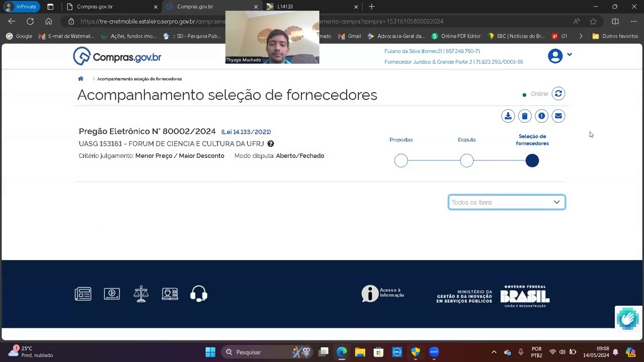Click the Ministério da Gestão logo text
This screenshot has width=644, height=362.
click(464, 296)
